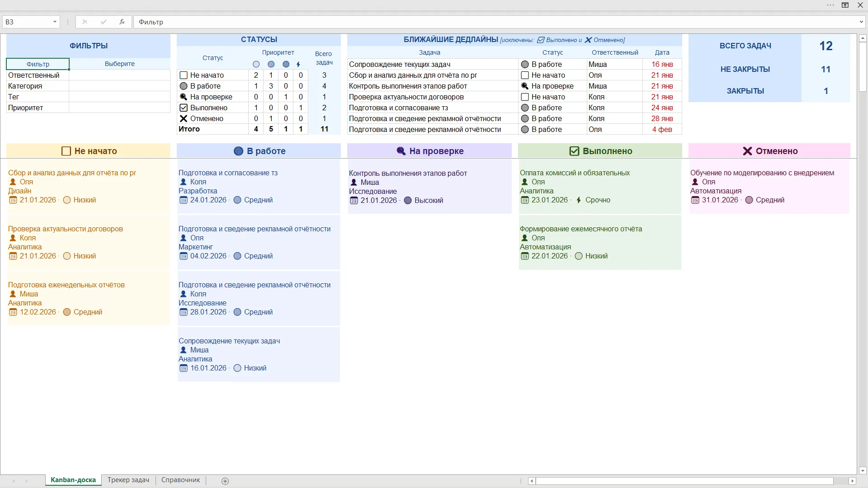Click the insert function fx icon
Image resolution: width=868 pixels, height=488 pixels.
click(x=122, y=22)
